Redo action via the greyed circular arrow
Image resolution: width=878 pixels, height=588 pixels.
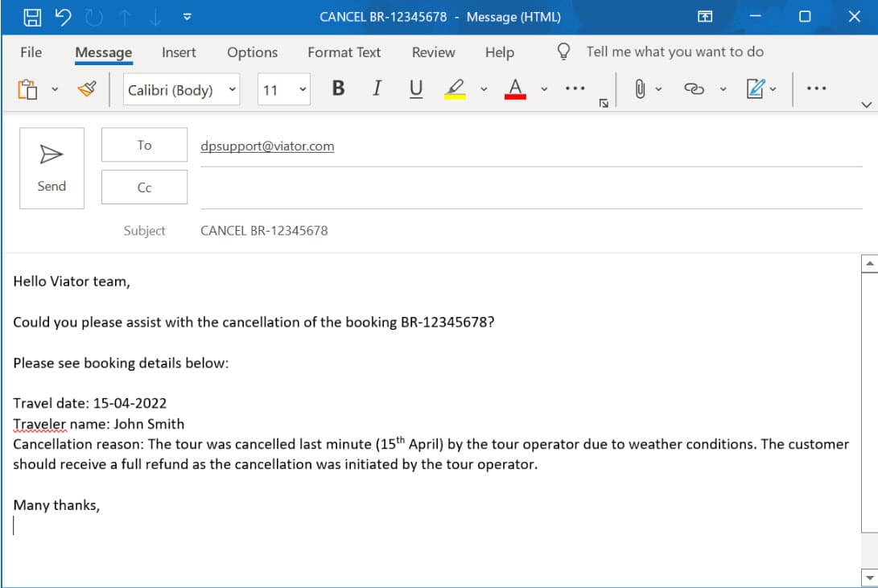[x=94, y=18]
